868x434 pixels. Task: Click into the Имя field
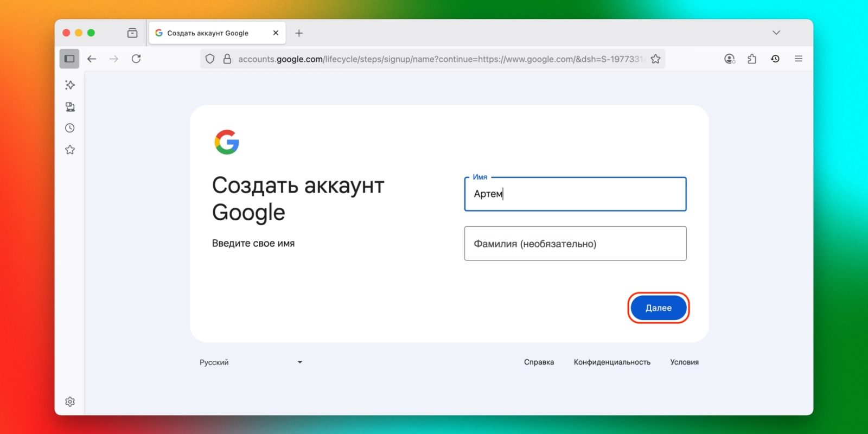tap(575, 194)
